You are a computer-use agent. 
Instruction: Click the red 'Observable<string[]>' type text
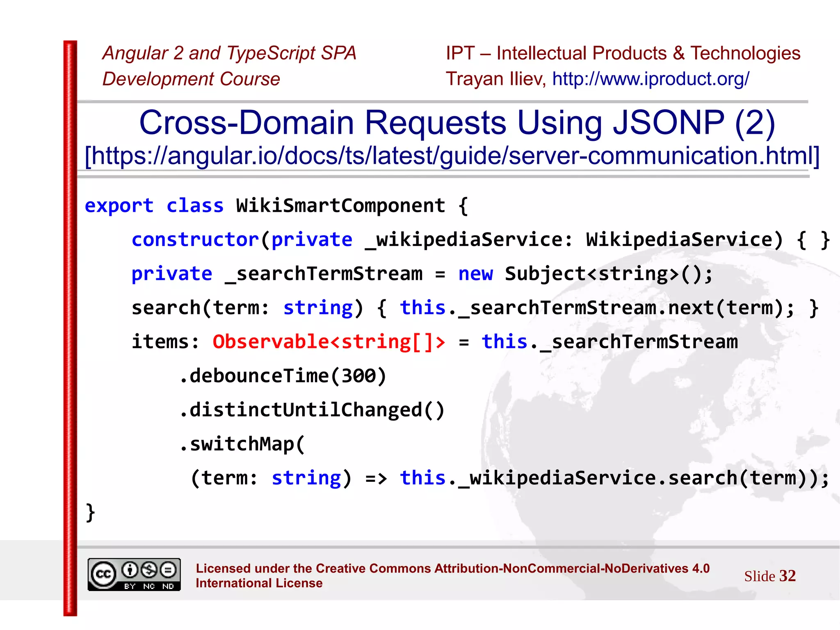coord(329,342)
